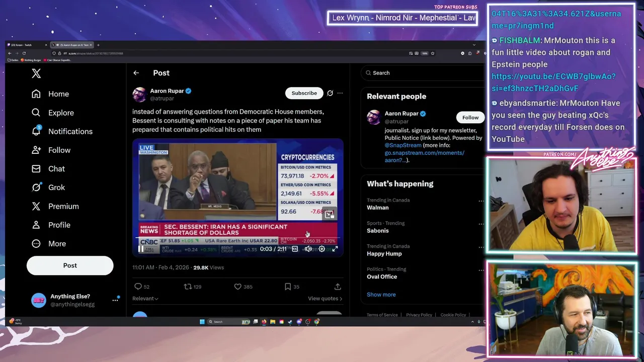
Task: Open the Dailies bookmarks folder
Action: [14, 60]
